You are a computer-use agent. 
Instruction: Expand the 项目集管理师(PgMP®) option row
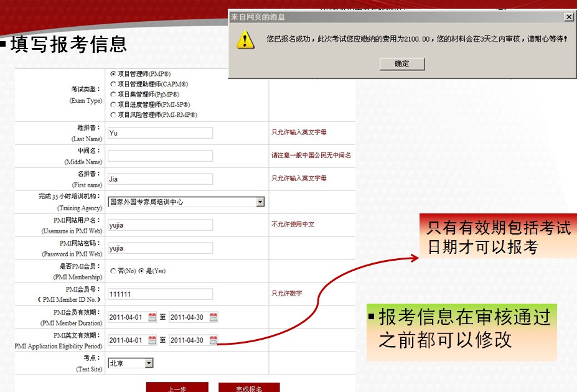pos(113,94)
